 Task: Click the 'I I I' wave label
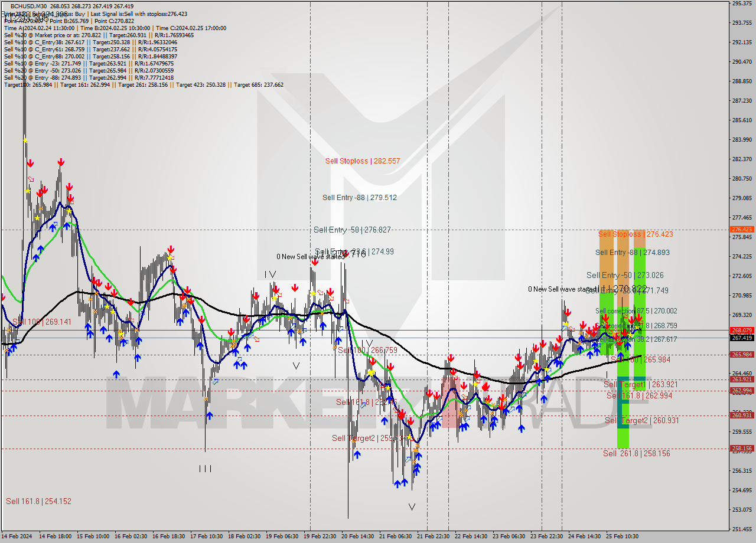tap(205, 469)
